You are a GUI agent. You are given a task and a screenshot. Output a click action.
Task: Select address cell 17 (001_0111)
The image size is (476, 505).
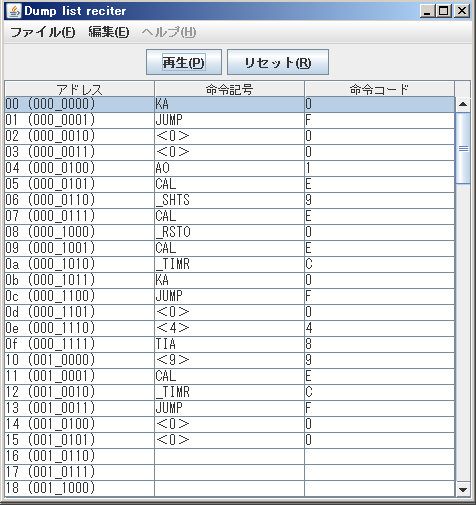[x=79, y=472]
